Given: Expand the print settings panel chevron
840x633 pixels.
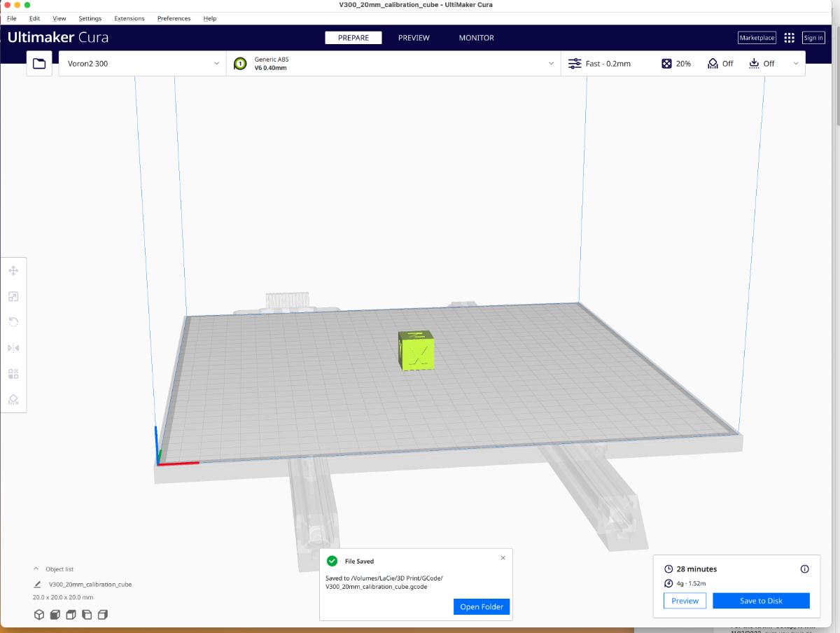Looking at the screenshot, I should pyautogui.click(x=796, y=64).
